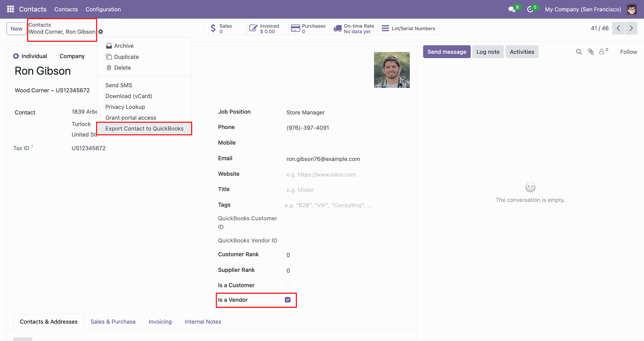Click the Send message button

click(x=446, y=52)
